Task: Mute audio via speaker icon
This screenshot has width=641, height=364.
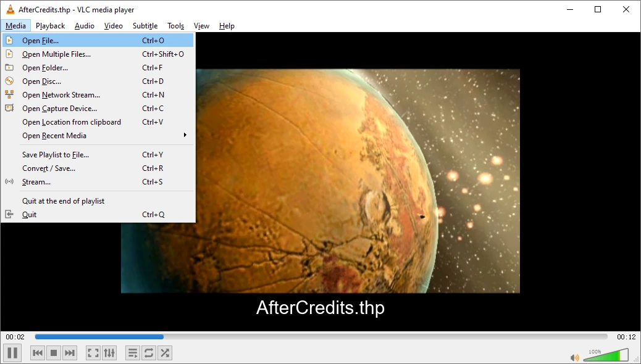Action: click(574, 358)
